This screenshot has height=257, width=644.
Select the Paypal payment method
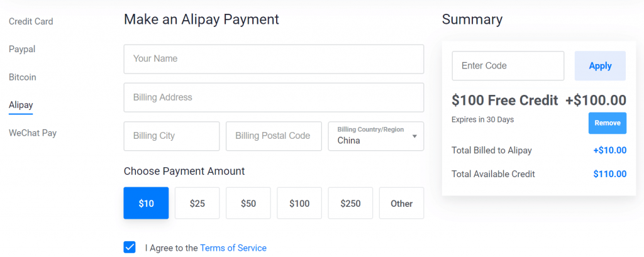point(21,49)
